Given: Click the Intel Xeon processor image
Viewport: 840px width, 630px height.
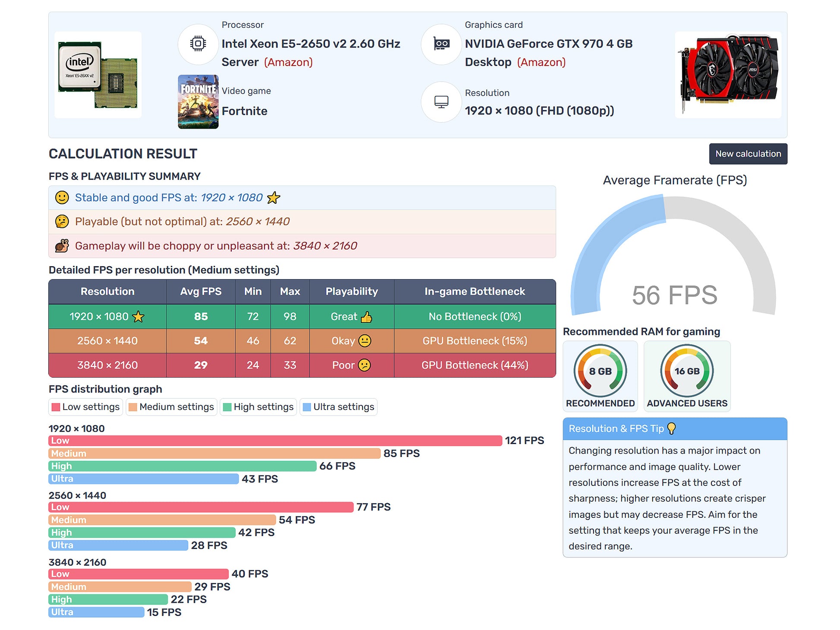Looking at the screenshot, I should pyautogui.click(x=98, y=75).
